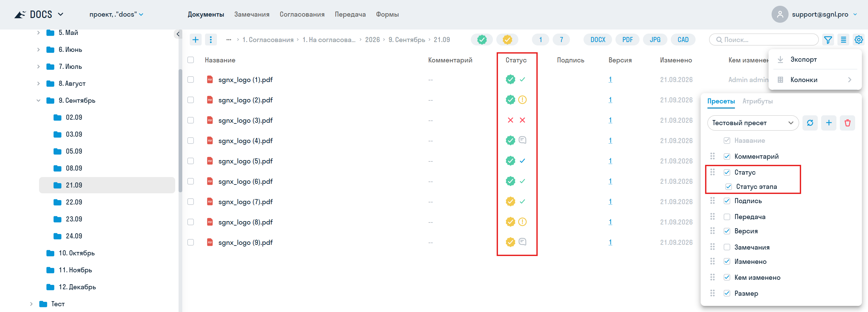Go to 1. Согласования in breadcrumb

(268, 40)
